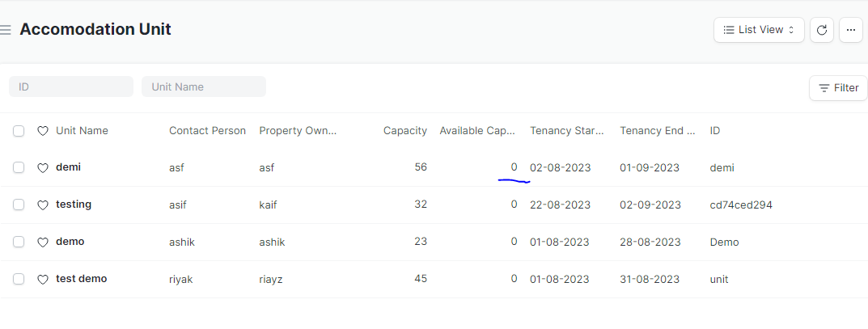Select the demi row checkbox
868x329 pixels.
pos(19,167)
